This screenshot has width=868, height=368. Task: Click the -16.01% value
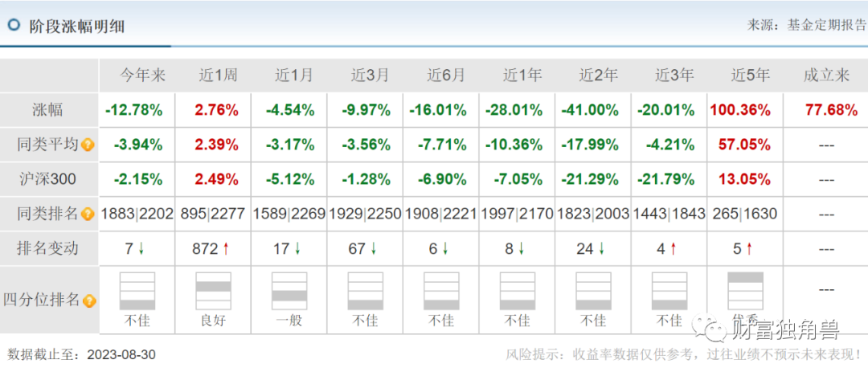tap(438, 110)
